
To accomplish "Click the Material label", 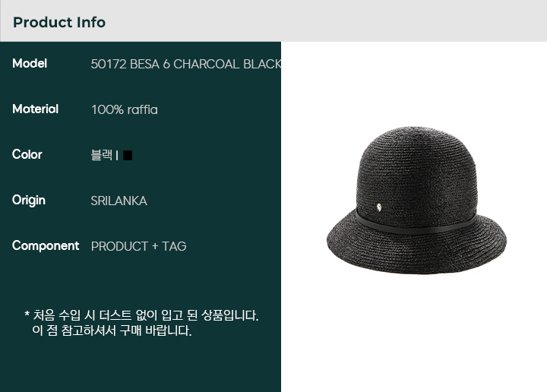I will click(x=35, y=109).
